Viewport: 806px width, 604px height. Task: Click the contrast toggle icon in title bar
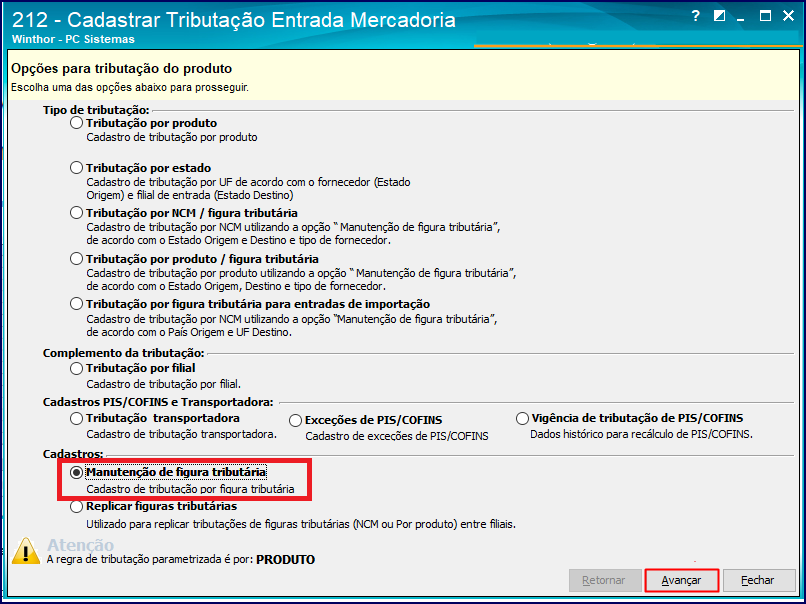719,16
